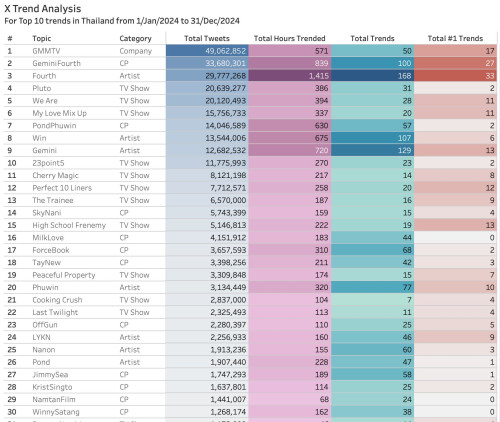
Task: Click the 'Peaceful Property' topic
Action: click(64, 275)
